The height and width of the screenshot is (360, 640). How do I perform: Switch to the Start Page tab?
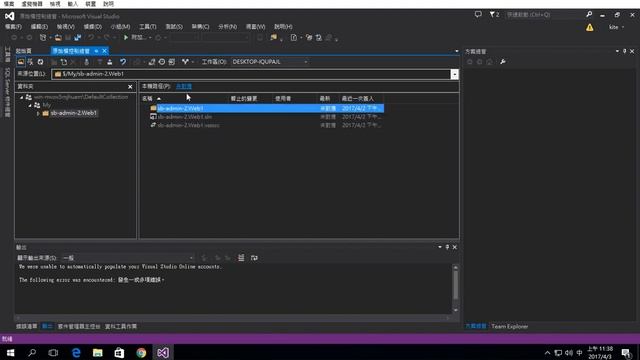[24, 51]
